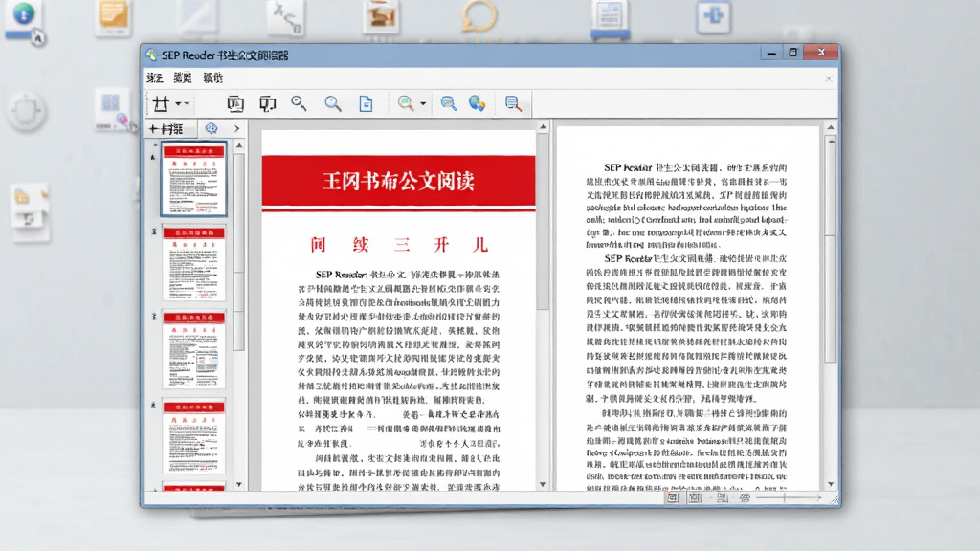
Task: Select the page 2 thumbnail
Action: tap(193, 264)
